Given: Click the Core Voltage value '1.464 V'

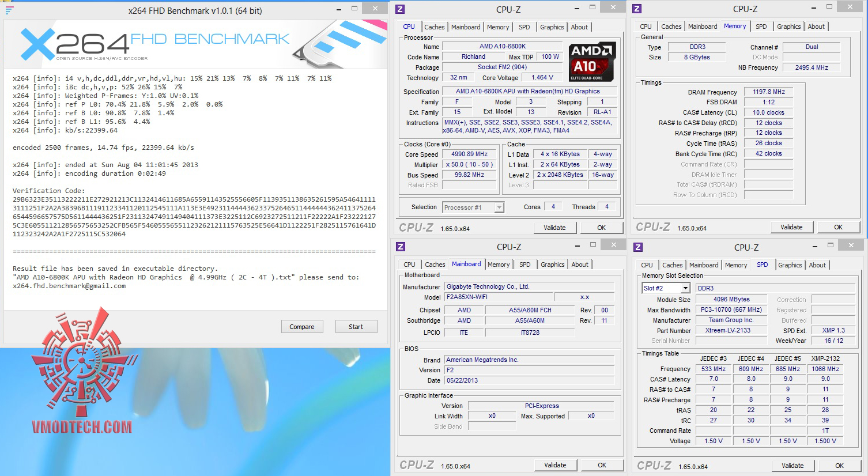Looking at the screenshot, I should 542,78.
